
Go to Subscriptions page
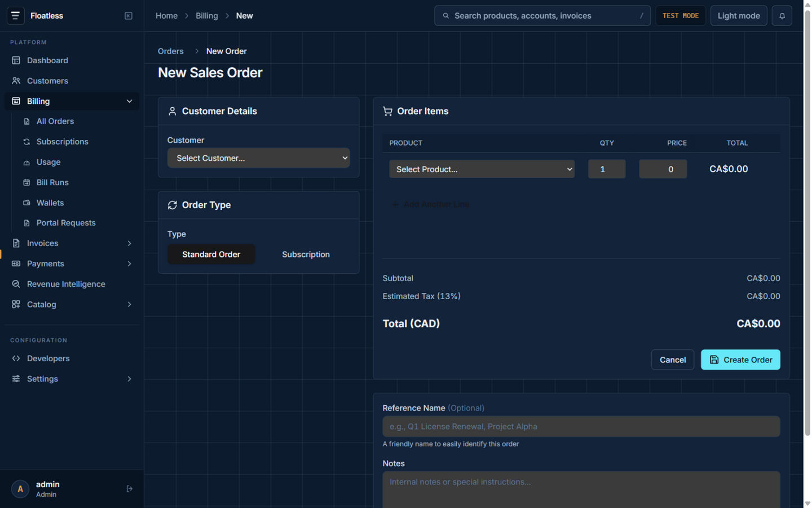click(x=62, y=142)
